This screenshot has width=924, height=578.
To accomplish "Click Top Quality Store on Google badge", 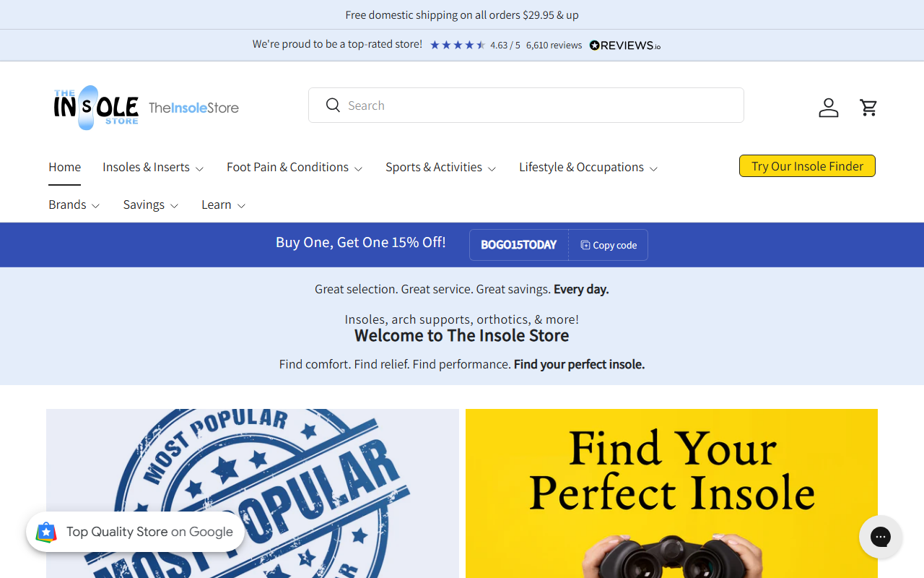I will click(x=136, y=532).
